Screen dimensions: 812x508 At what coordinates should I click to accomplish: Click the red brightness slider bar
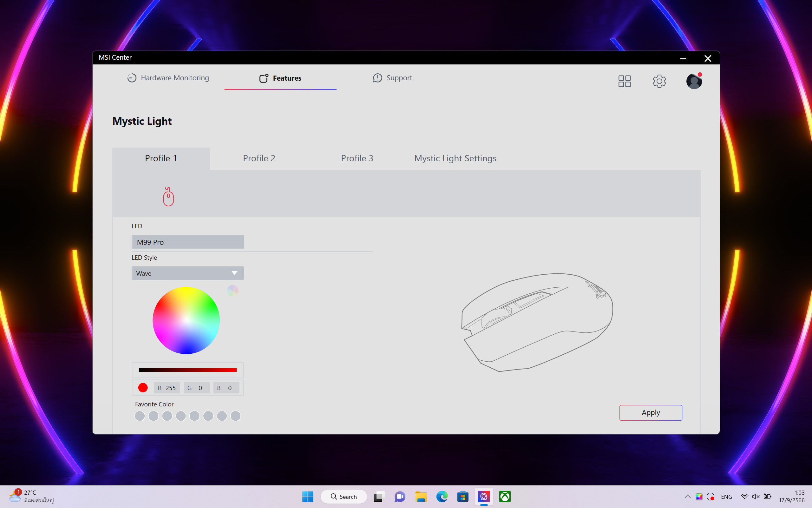(187, 370)
